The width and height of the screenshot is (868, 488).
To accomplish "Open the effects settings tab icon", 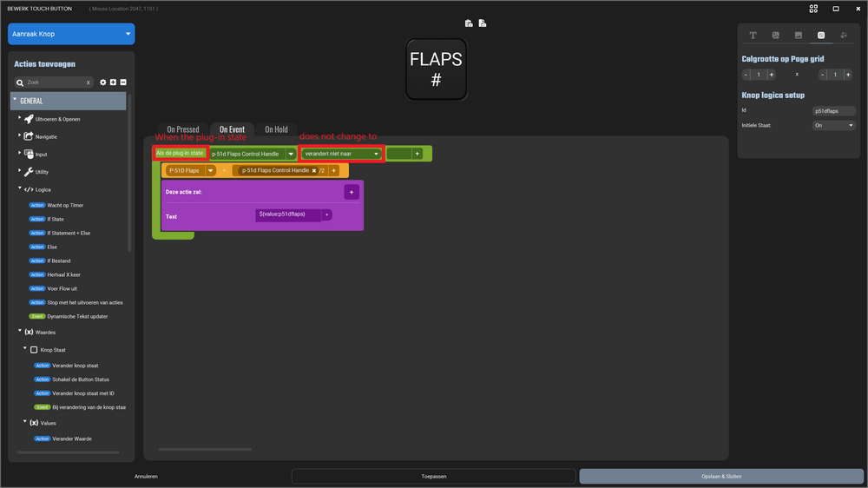I will click(x=844, y=36).
